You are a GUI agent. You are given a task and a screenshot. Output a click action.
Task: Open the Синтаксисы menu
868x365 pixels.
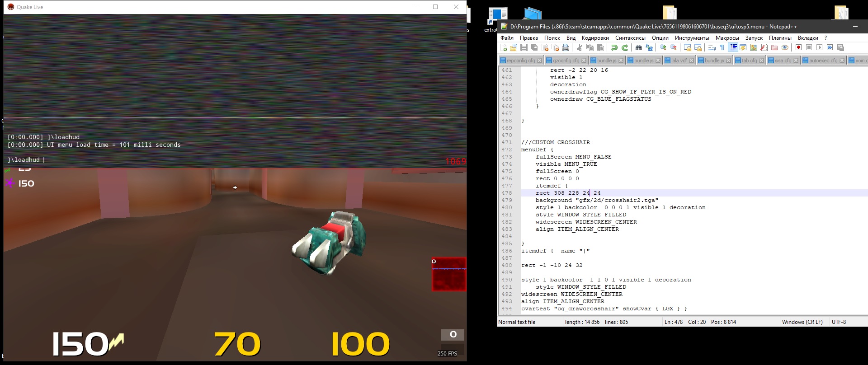point(630,38)
